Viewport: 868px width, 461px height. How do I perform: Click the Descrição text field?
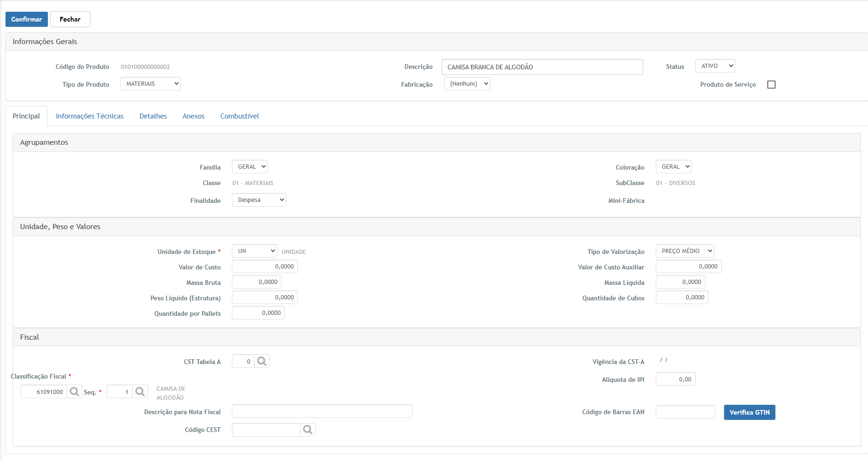[x=542, y=67]
